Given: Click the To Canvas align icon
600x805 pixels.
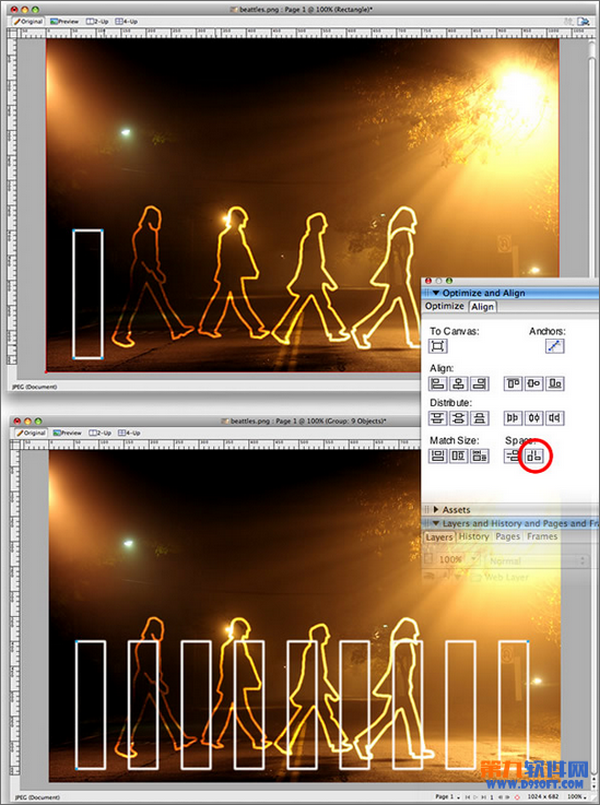Looking at the screenshot, I should [x=438, y=346].
